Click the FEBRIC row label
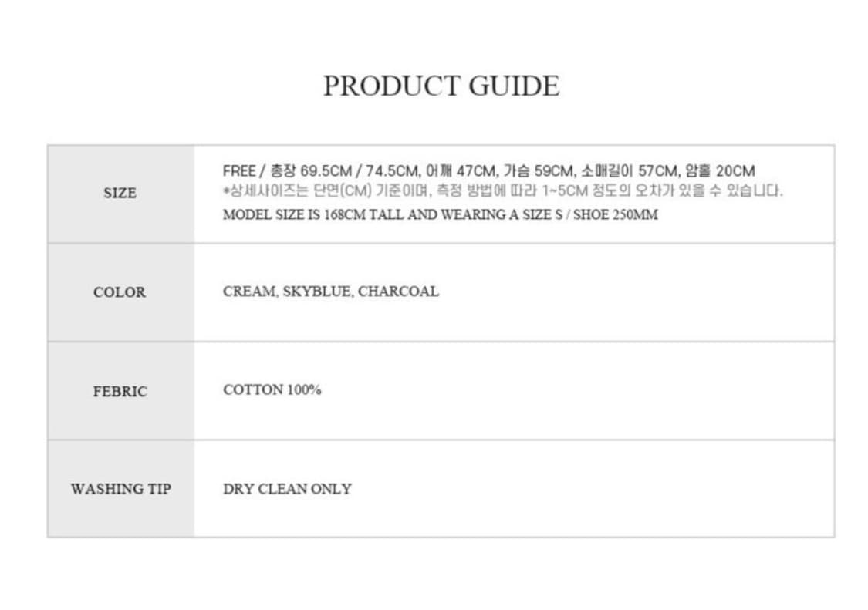868x610 pixels. coord(120,391)
